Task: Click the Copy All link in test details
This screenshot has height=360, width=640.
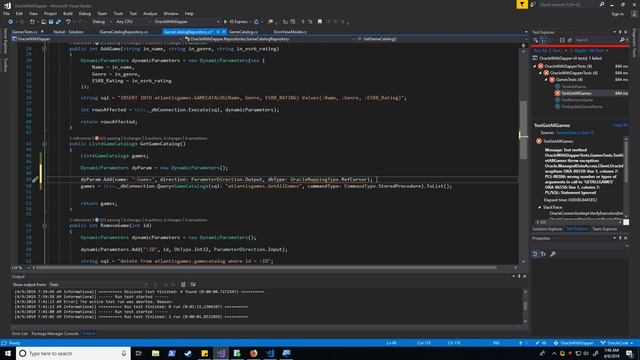Action: pos(620,125)
